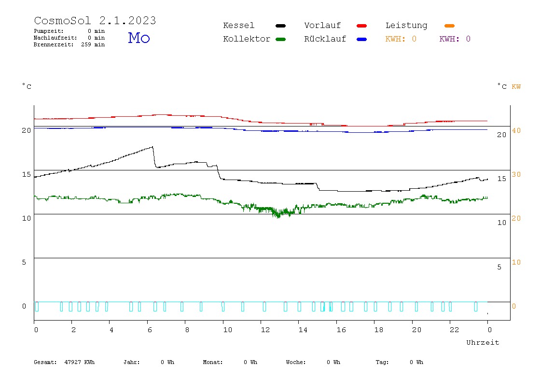This screenshot has width=554, height=392.
Task: Click the 'Gesamt:' footer label
Action: [x=45, y=362]
